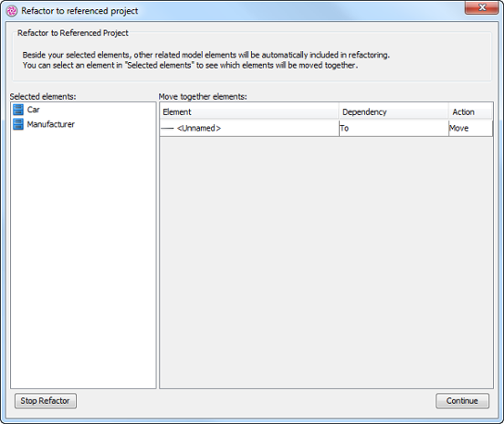Viewport: 504px width, 424px height.
Task: Click the Manufacturer class icon
Action: point(18,124)
